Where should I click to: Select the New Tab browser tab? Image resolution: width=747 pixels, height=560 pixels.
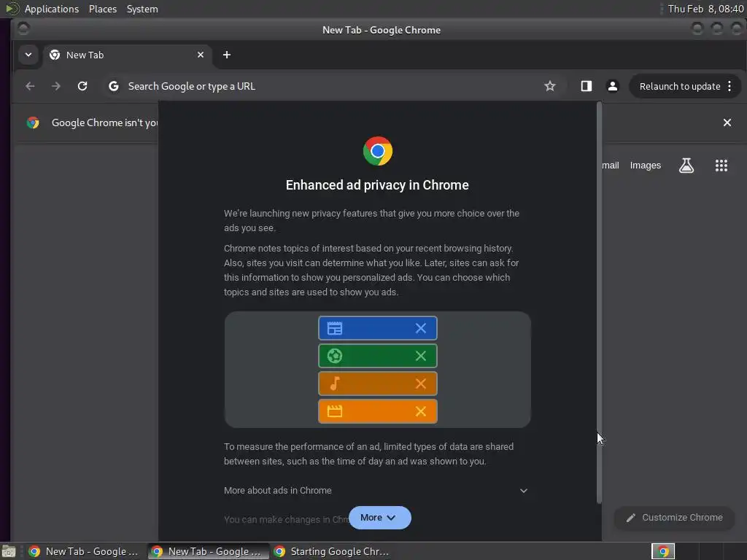point(127,55)
